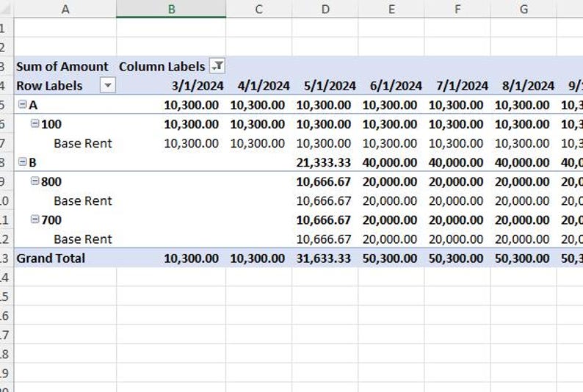This screenshot has width=583, height=392.
Task: Select column F header
Action: tap(457, 9)
